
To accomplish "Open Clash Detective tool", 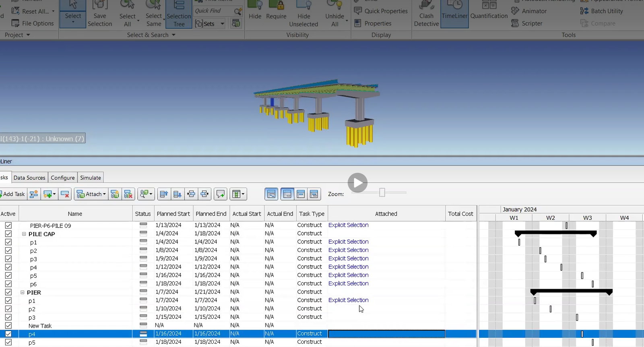I will point(426,14).
